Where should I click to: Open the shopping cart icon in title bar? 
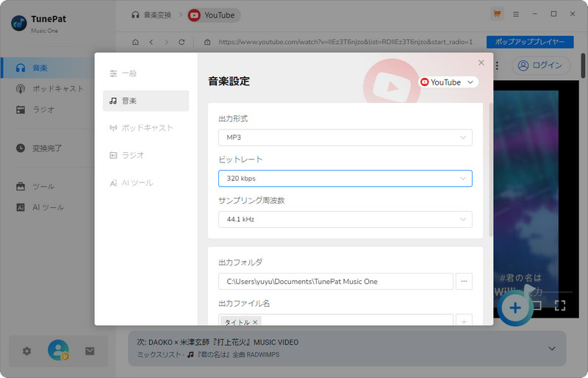pos(497,14)
